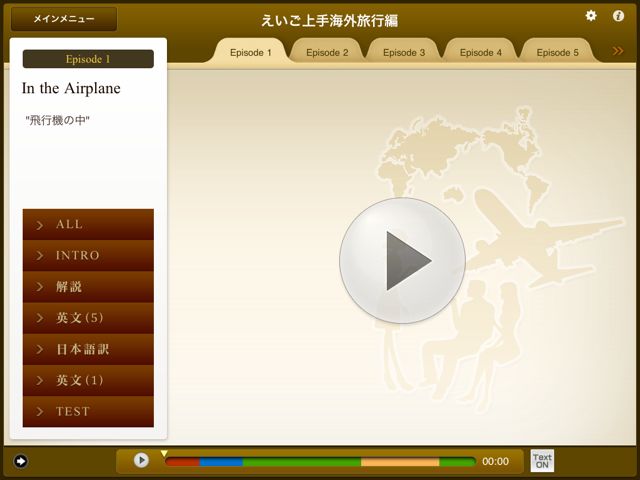The height and width of the screenshot is (480, 640).
Task: Switch to the Episode 3 tab
Action: tap(404, 53)
